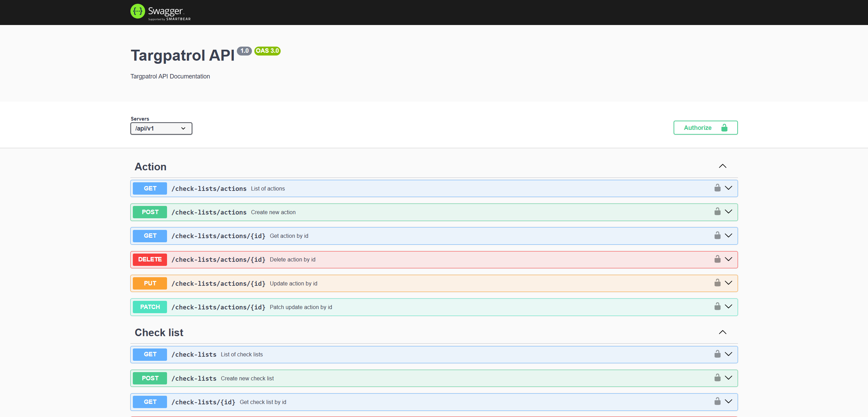Collapse the Action section chevron

click(x=723, y=166)
